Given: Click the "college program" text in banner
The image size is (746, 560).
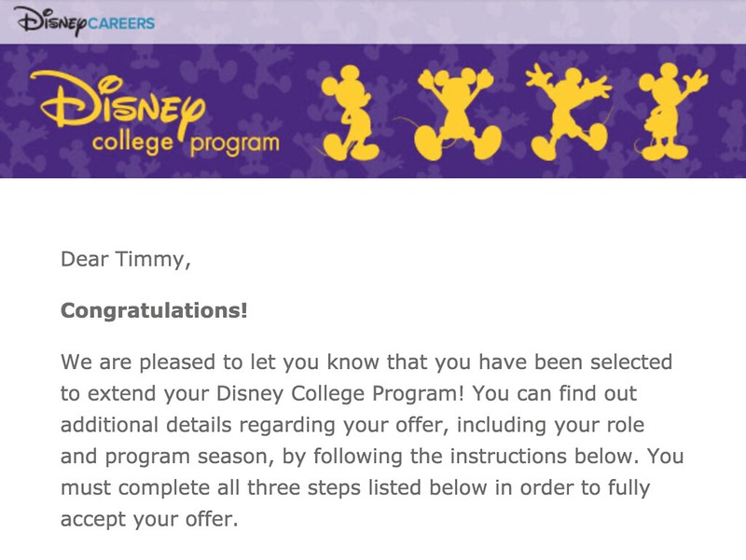Looking at the screenshot, I should tap(185, 143).
